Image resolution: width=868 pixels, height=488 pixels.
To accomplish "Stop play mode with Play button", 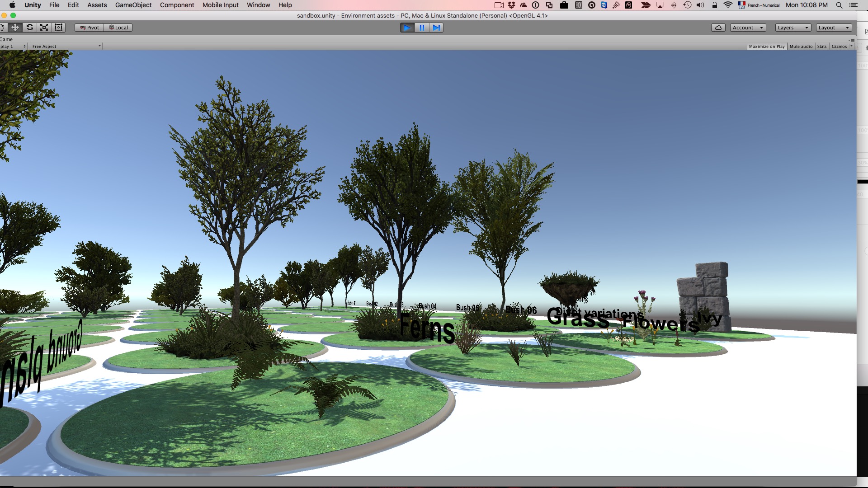I will tap(407, 28).
